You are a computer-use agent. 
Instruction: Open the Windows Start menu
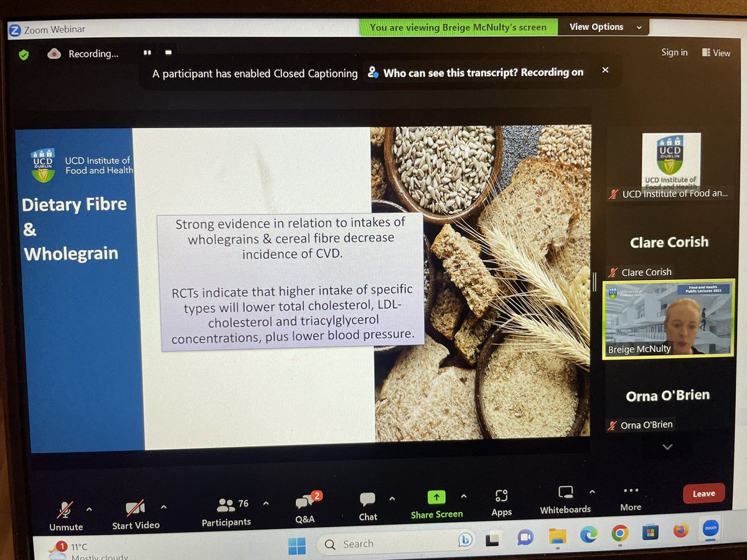pos(297,545)
